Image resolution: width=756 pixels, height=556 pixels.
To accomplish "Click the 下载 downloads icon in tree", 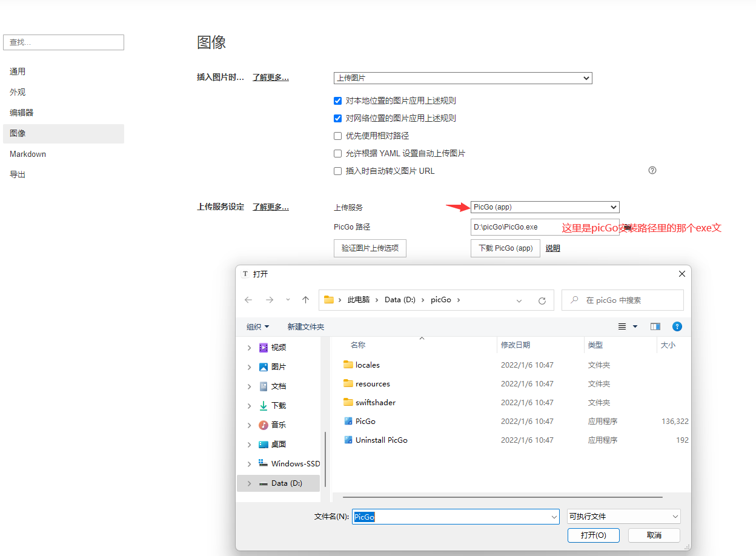I will pyautogui.click(x=264, y=405).
